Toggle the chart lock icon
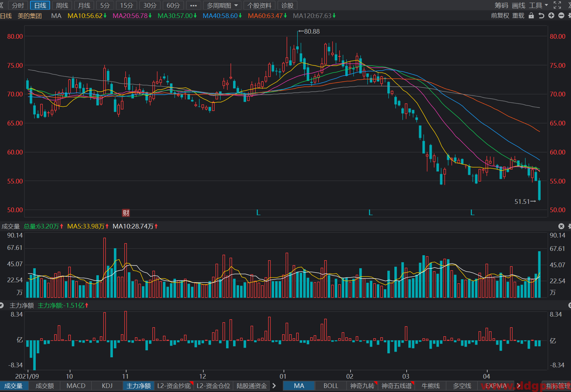 pos(531,16)
